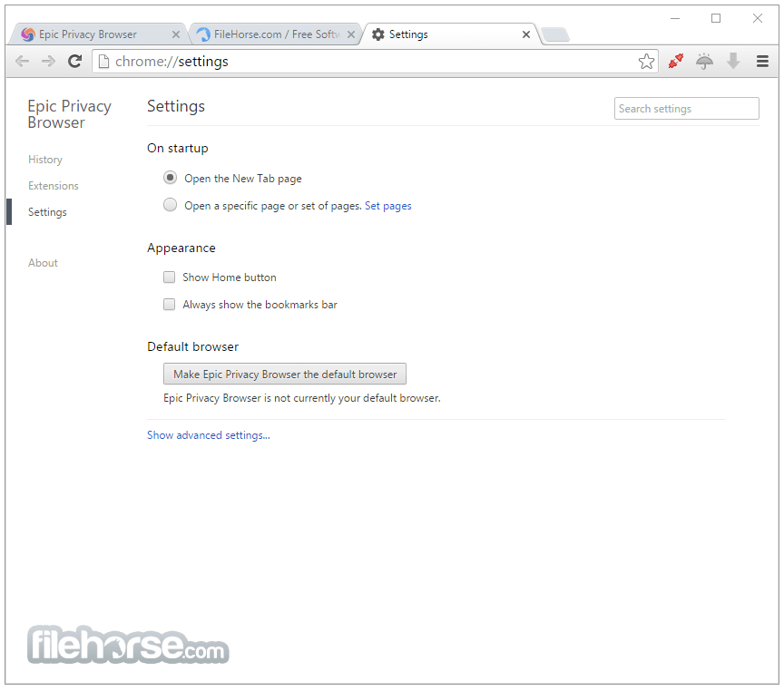The width and height of the screenshot is (784, 691).
Task: Click the Set pages link
Action: (x=388, y=206)
